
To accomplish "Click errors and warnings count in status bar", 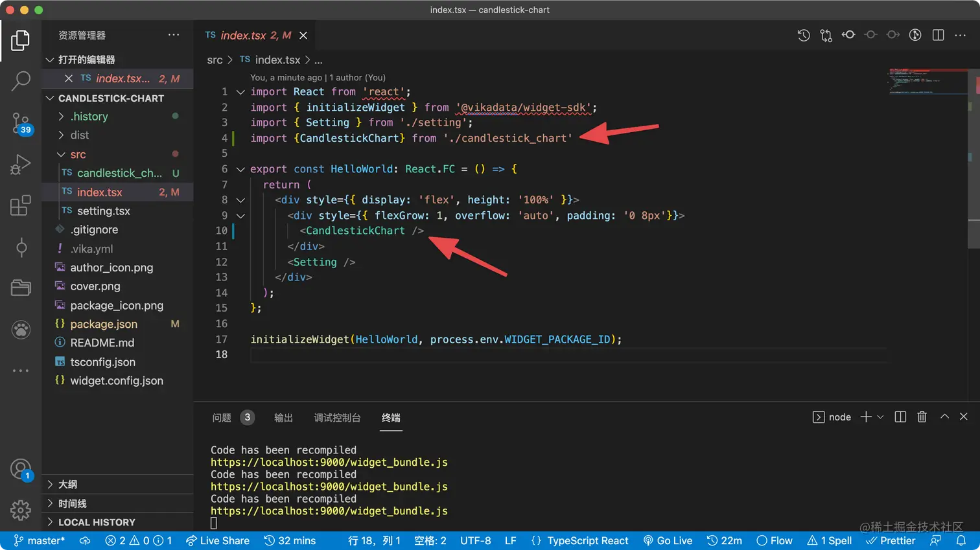I will (138, 540).
